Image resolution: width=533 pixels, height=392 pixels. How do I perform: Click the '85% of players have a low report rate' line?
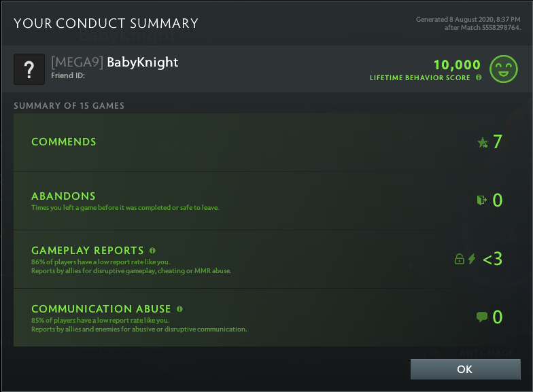(x=101, y=321)
